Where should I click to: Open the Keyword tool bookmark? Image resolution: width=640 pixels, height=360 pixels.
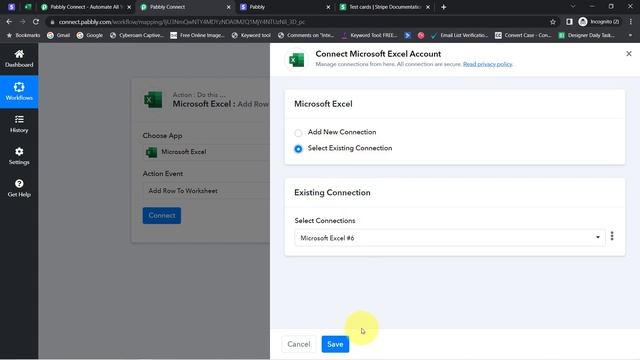click(x=251, y=36)
